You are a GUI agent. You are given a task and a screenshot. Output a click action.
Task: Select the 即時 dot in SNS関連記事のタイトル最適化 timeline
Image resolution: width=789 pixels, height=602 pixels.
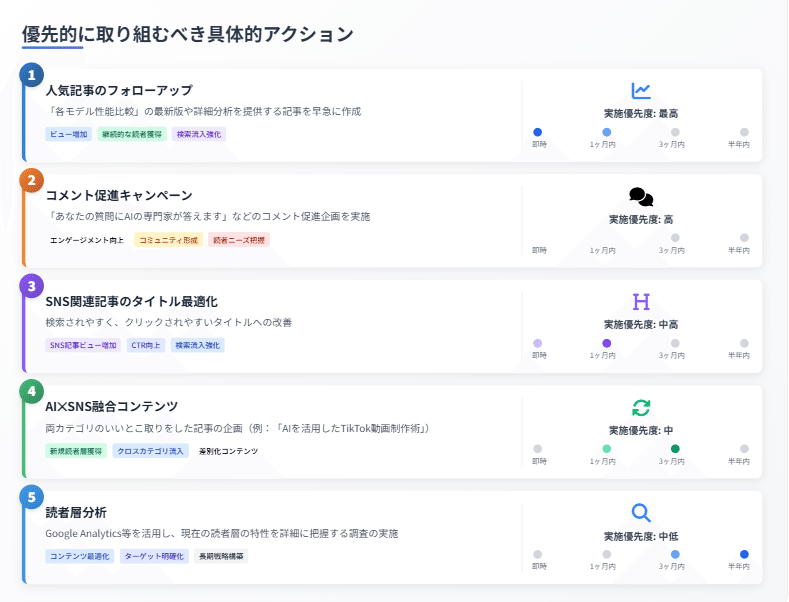[537, 343]
